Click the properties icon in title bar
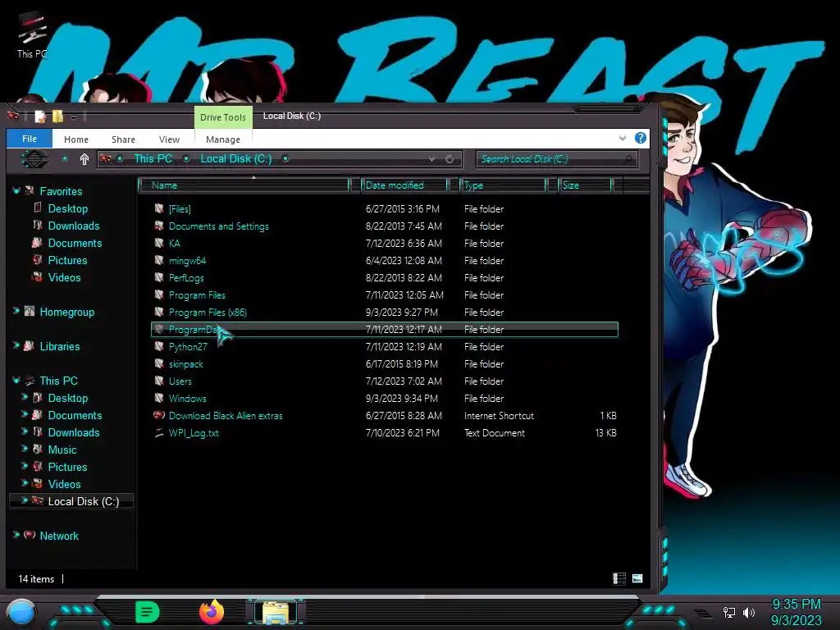 40,116
